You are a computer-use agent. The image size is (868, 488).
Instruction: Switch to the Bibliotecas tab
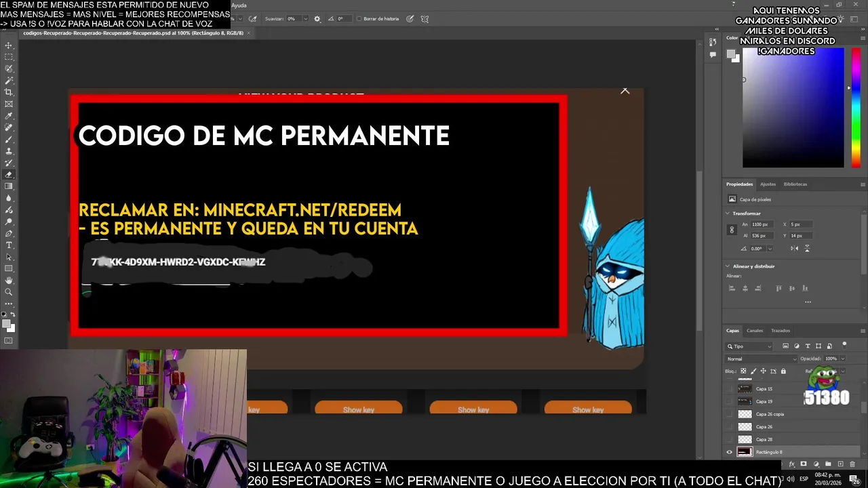(x=795, y=184)
